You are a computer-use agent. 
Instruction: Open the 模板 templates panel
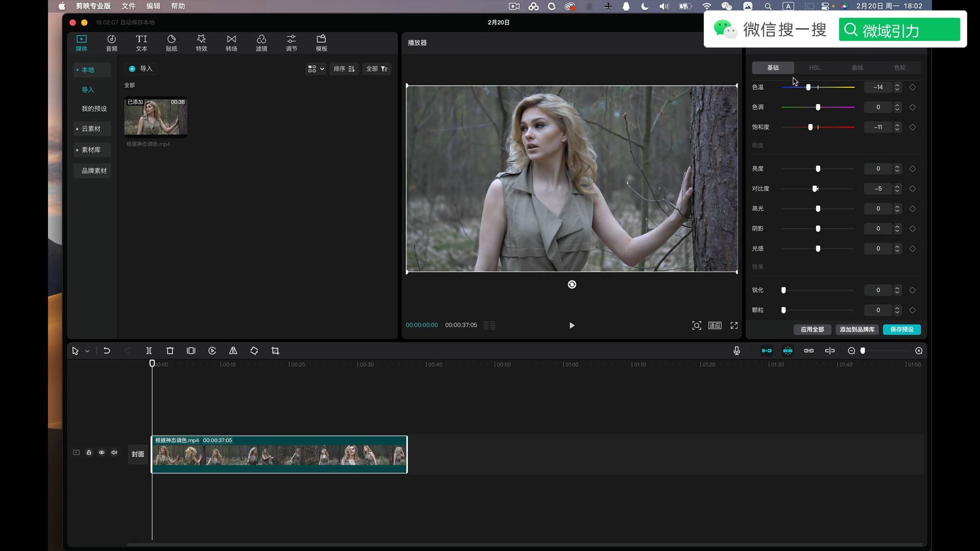click(x=322, y=43)
